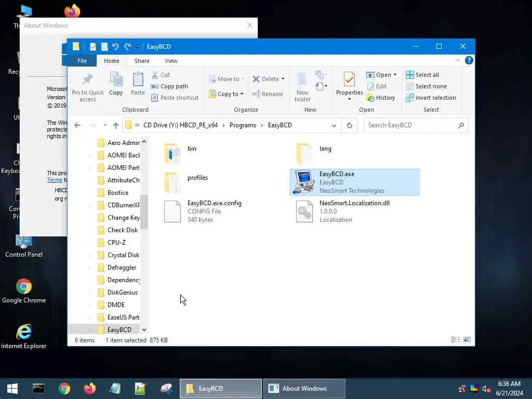Click Programs in the address breadcrumb
This screenshot has height=399, width=532.
click(x=243, y=125)
